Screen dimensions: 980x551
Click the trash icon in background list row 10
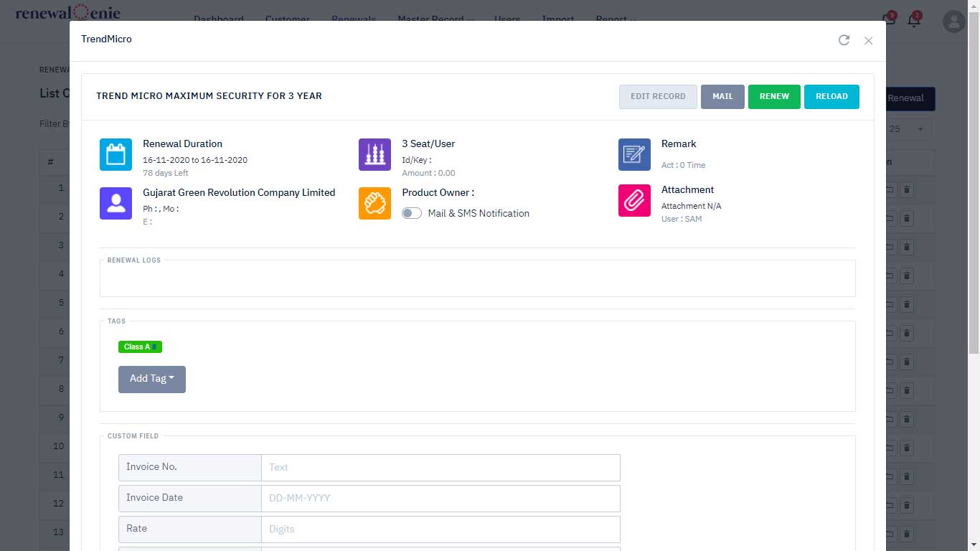(907, 448)
